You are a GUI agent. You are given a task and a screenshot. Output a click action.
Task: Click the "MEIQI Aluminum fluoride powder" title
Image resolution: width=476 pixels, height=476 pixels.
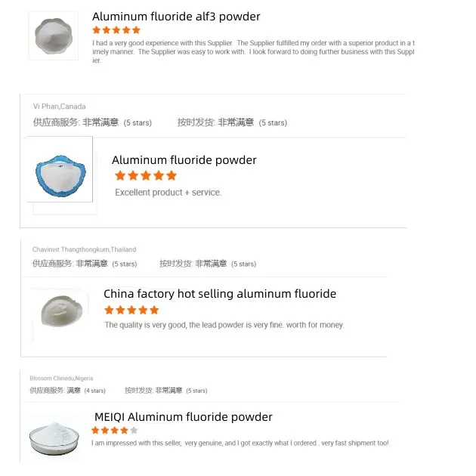pos(183,417)
